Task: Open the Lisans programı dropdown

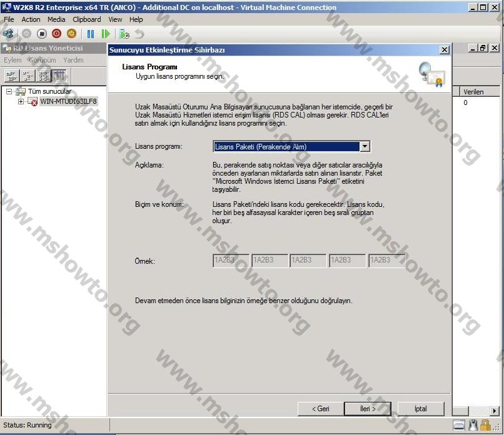Action: [365, 146]
